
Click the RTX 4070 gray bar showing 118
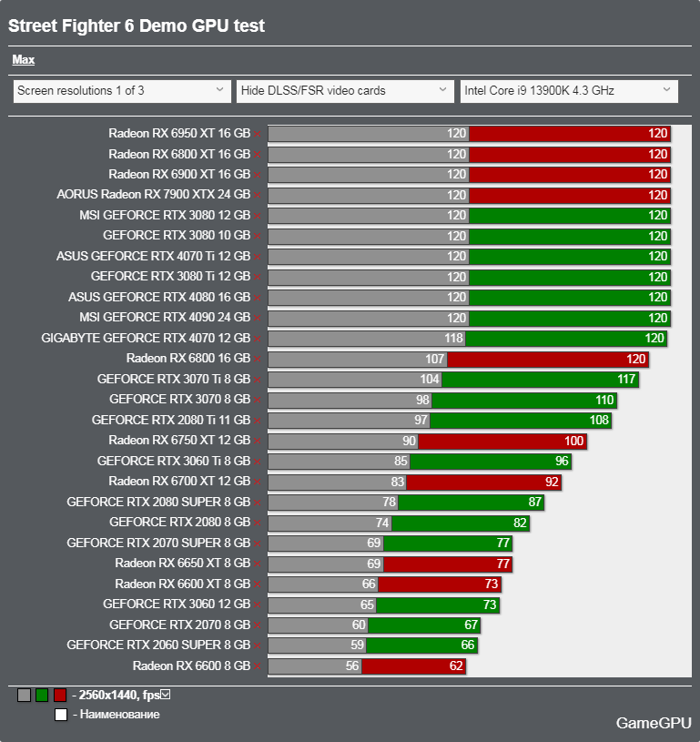pos(367,338)
